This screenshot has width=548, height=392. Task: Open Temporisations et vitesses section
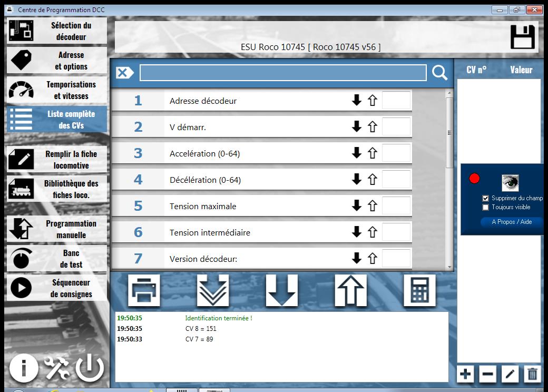coord(57,90)
